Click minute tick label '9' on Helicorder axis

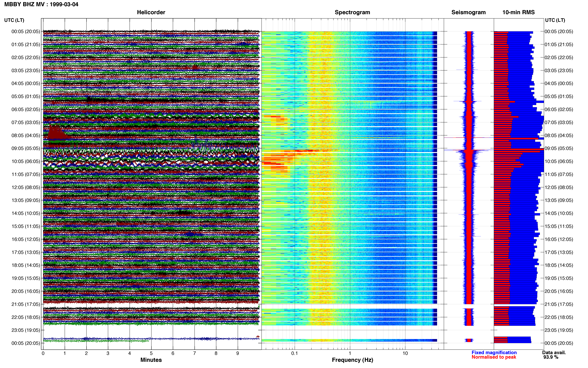[238, 353]
